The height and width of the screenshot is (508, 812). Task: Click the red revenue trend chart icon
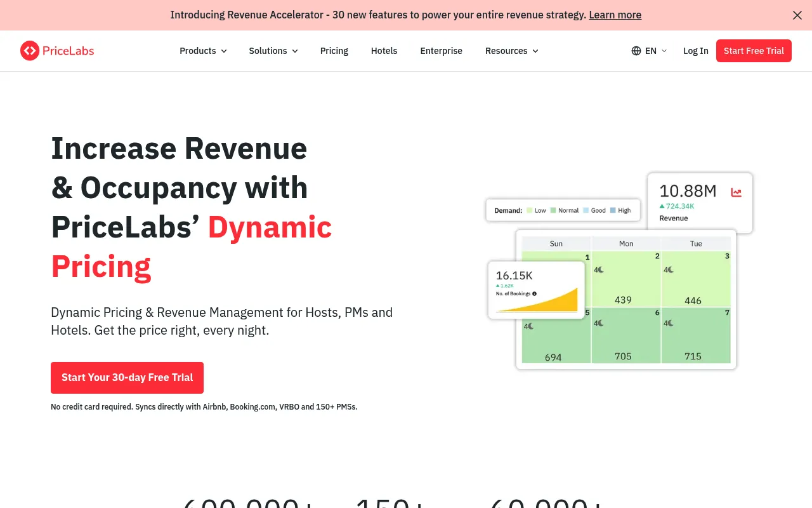pos(736,192)
